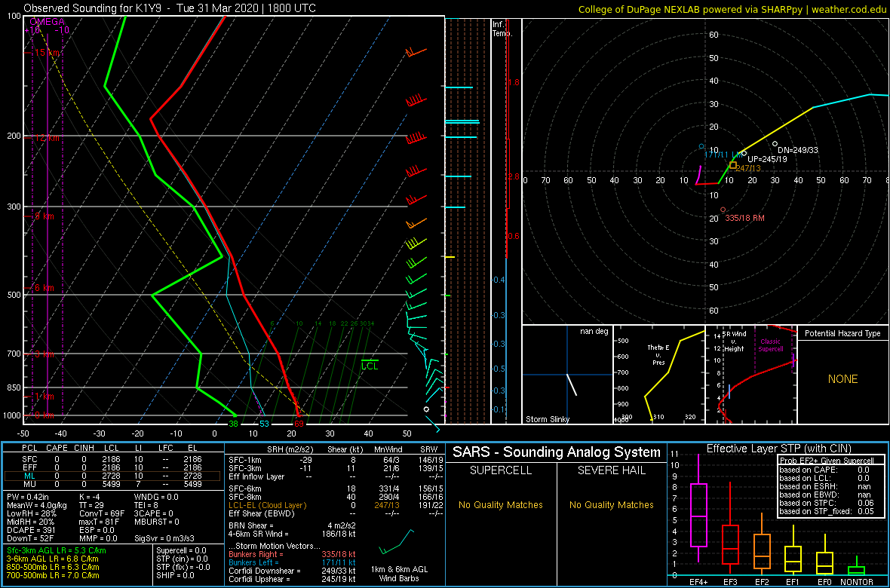This screenshot has height=588, width=890.
Task: Click the Effective Layer STP (with CIN) title
Action: (x=778, y=449)
